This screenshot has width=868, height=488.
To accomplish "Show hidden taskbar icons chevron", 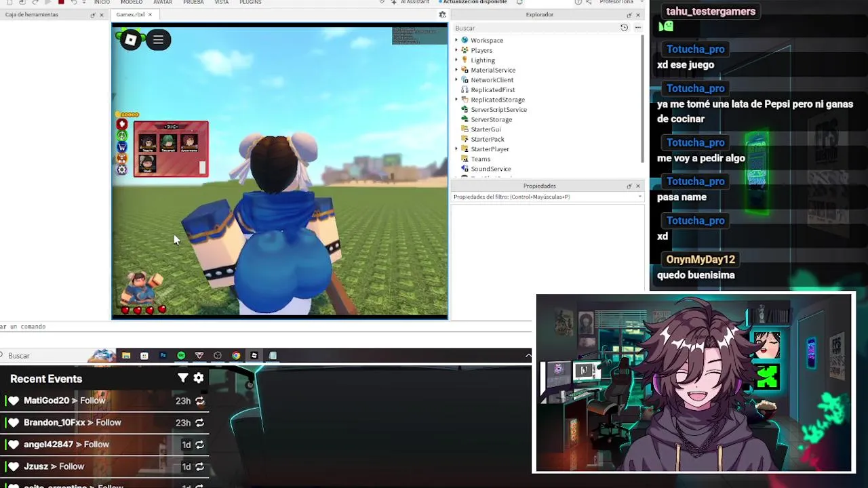I will pos(528,355).
